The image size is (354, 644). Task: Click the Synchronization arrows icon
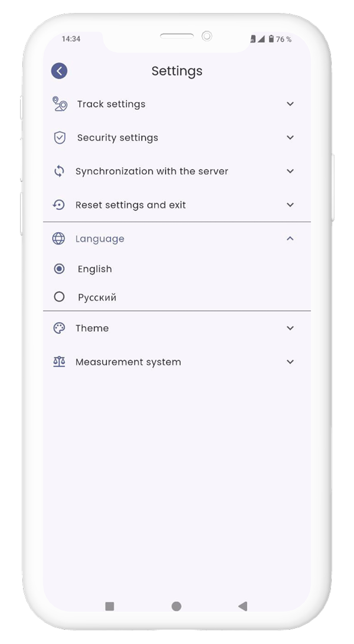pos(59,171)
